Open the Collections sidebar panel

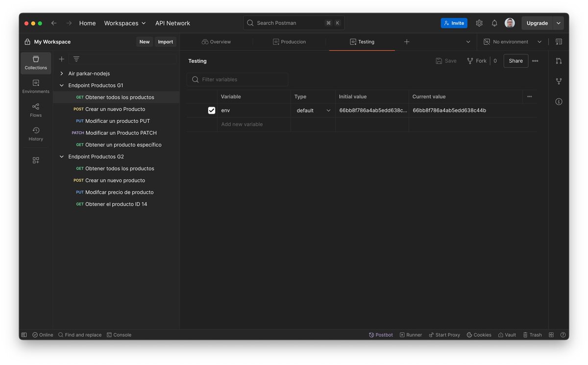pyautogui.click(x=36, y=63)
